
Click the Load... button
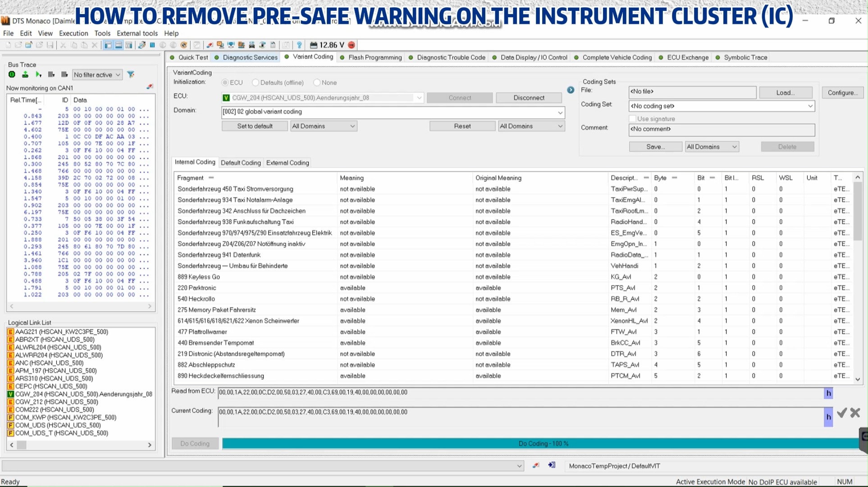[x=786, y=92]
